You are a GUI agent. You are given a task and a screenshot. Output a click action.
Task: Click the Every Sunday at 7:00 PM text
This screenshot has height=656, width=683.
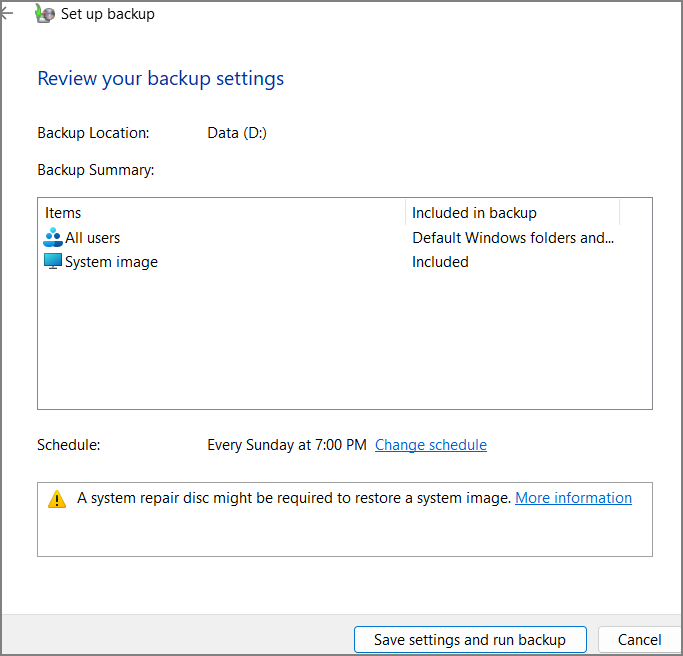(x=286, y=445)
